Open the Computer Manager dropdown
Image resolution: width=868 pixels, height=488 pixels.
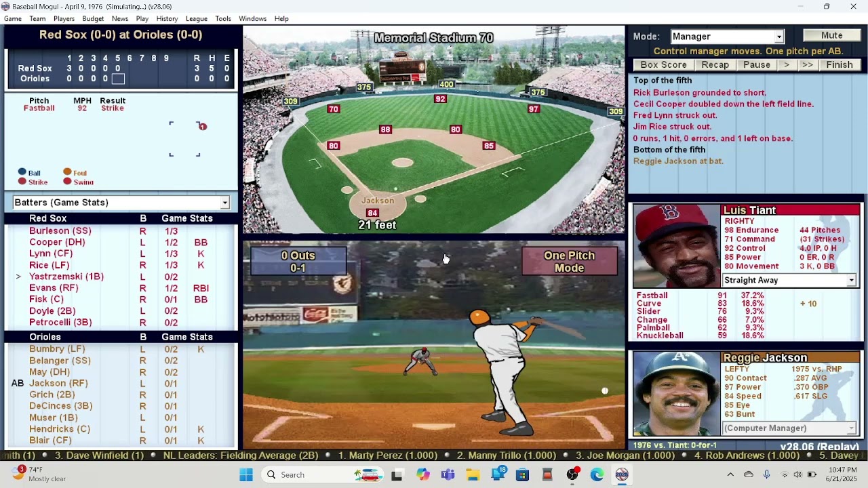point(789,428)
